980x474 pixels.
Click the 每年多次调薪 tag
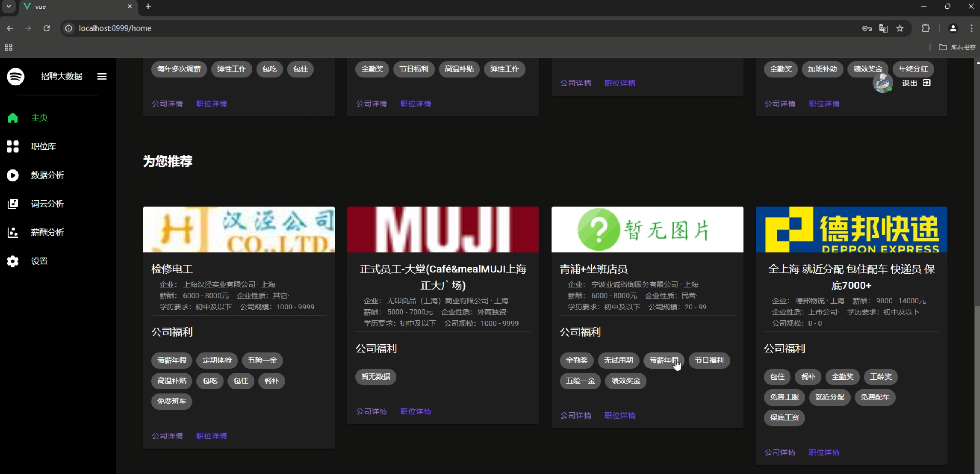click(179, 69)
